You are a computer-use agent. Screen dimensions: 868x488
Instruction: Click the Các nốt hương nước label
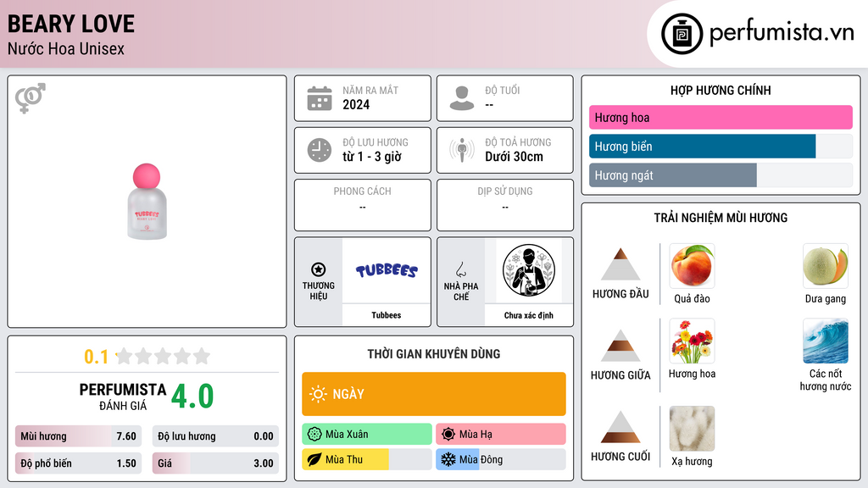click(826, 380)
